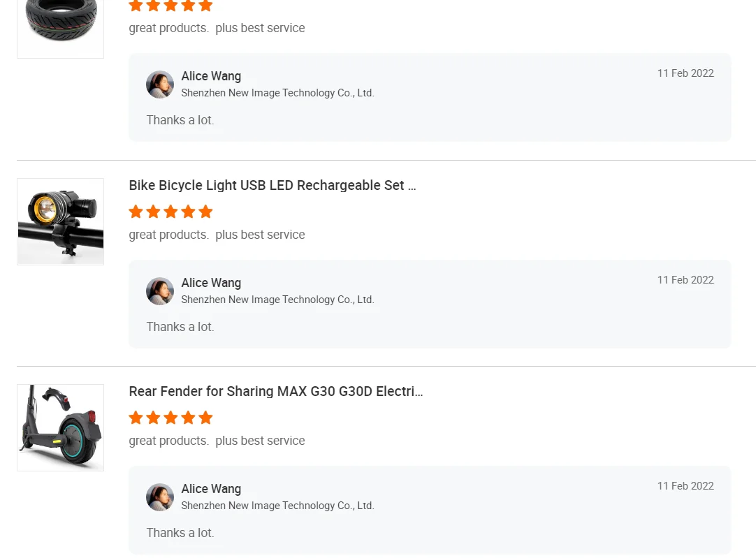Click the bike light review star rating

coord(170,212)
